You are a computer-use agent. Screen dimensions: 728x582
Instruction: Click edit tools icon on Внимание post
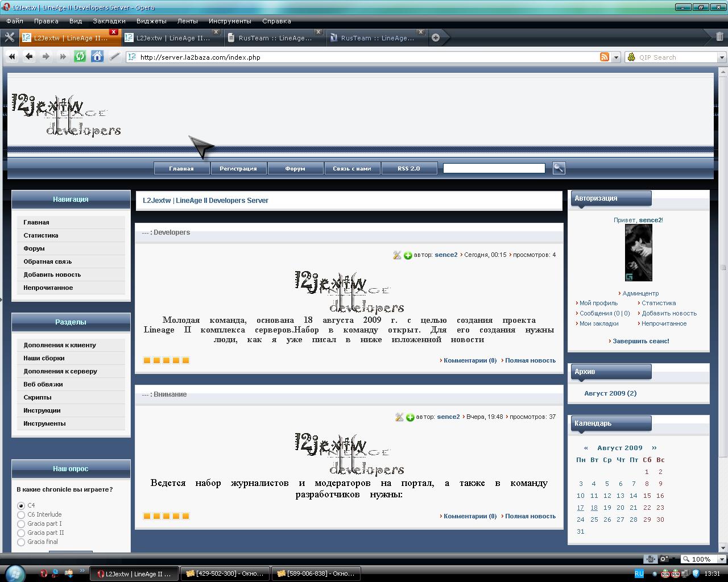pos(399,417)
